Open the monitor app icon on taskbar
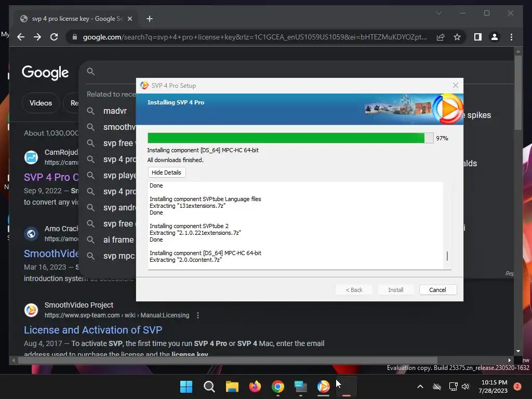 (x=301, y=387)
